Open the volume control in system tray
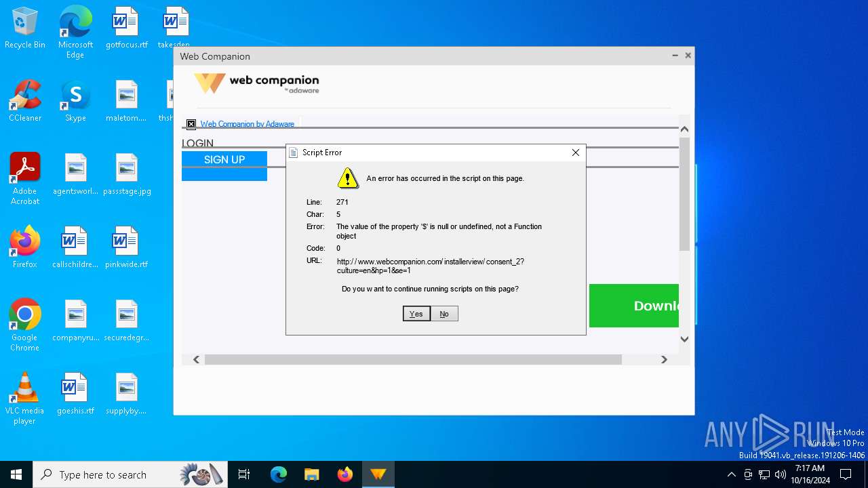This screenshot has width=868, height=488. [x=781, y=474]
